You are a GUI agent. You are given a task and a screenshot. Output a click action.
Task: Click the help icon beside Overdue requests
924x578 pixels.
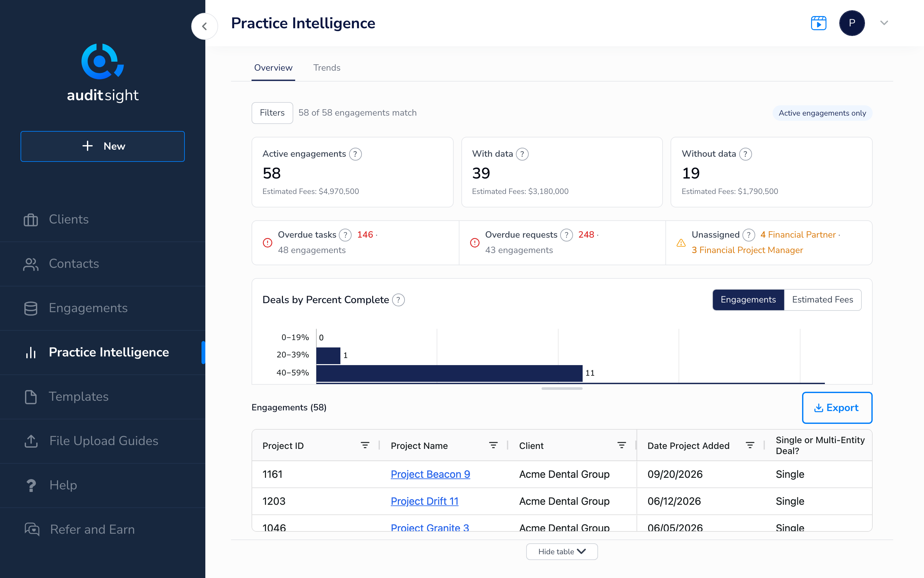pos(566,235)
